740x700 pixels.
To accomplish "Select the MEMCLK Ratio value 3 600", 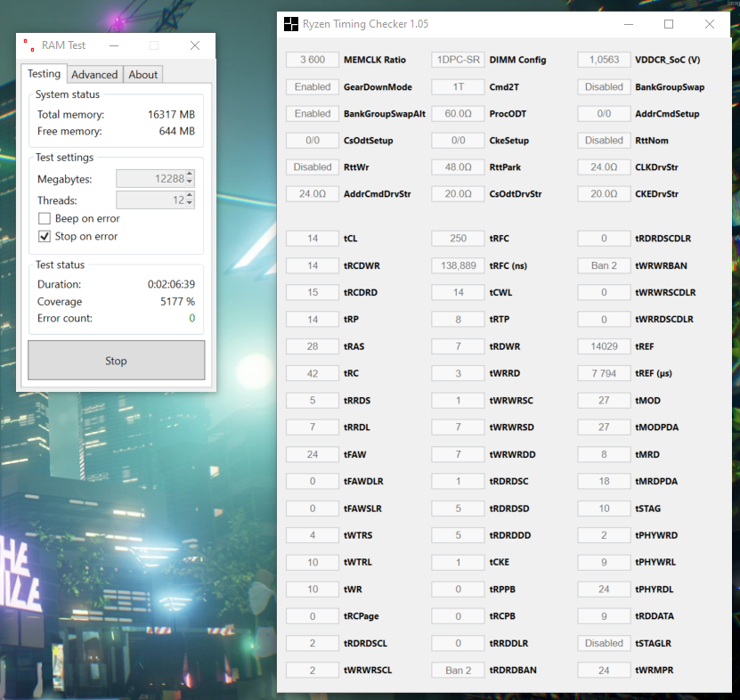I will (x=313, y=60).
